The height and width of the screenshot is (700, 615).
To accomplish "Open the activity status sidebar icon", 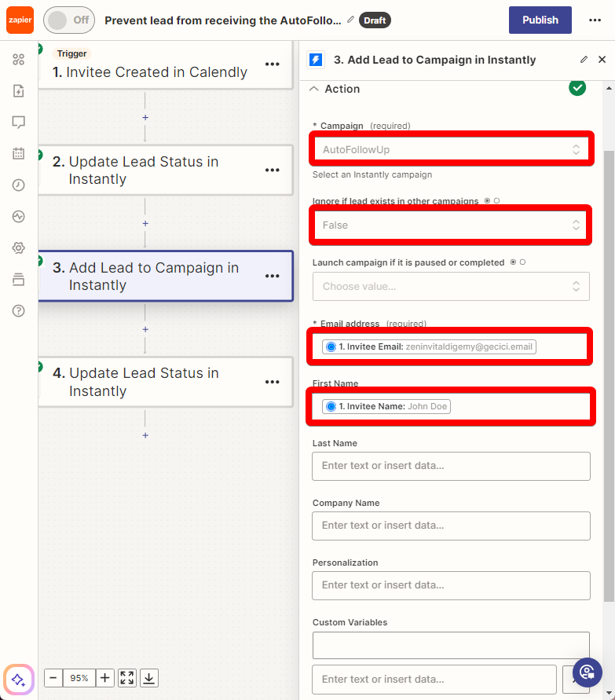I will click(x=18, y=217).
